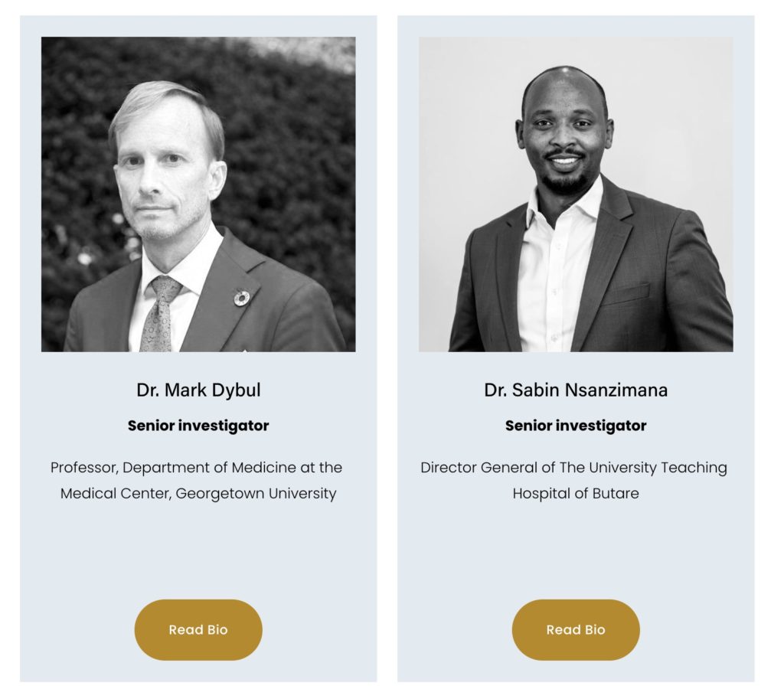
Task: Click the word 'Butare' in the right card
Action: [x=616, y=493]
